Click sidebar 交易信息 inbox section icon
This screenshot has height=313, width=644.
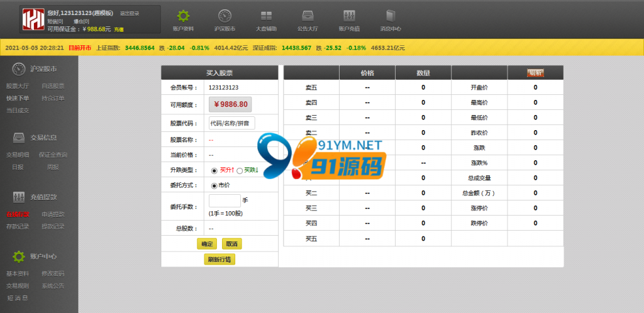coord(18,138)
